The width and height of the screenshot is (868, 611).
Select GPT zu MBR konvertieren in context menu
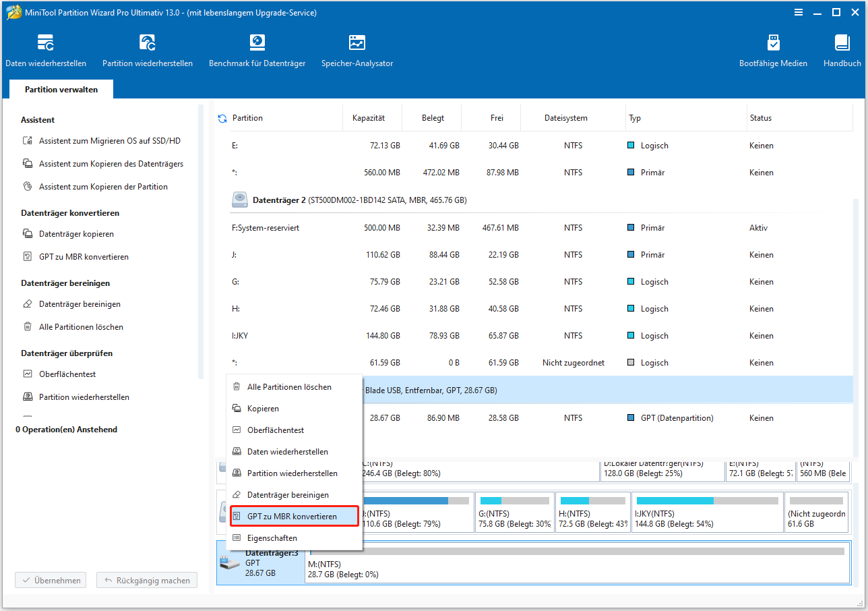tap(292, 517)
